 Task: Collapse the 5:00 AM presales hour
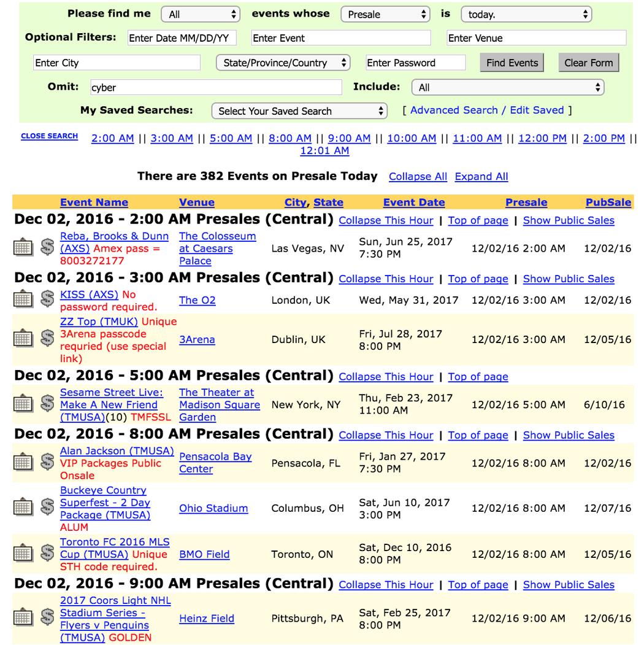(386, 377)
